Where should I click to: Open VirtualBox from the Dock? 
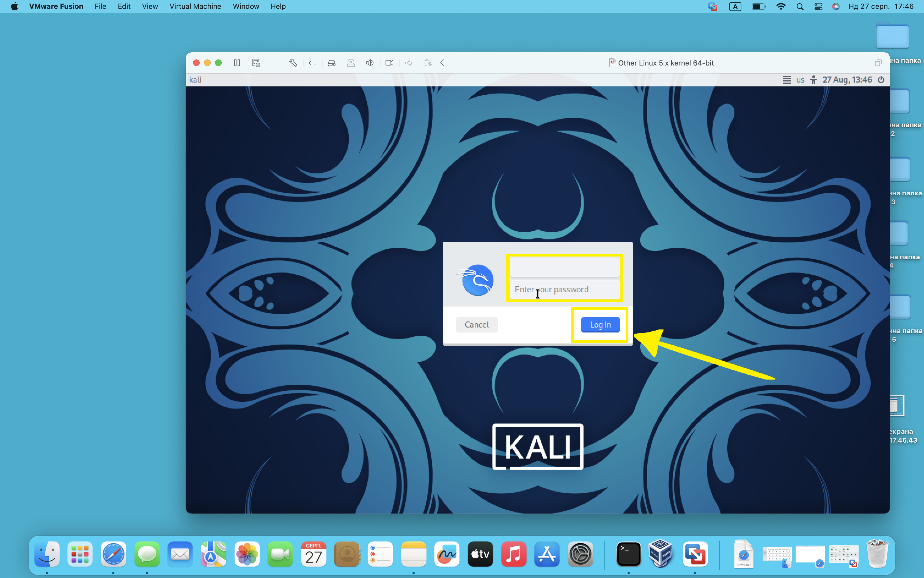[x=661, y=553]
